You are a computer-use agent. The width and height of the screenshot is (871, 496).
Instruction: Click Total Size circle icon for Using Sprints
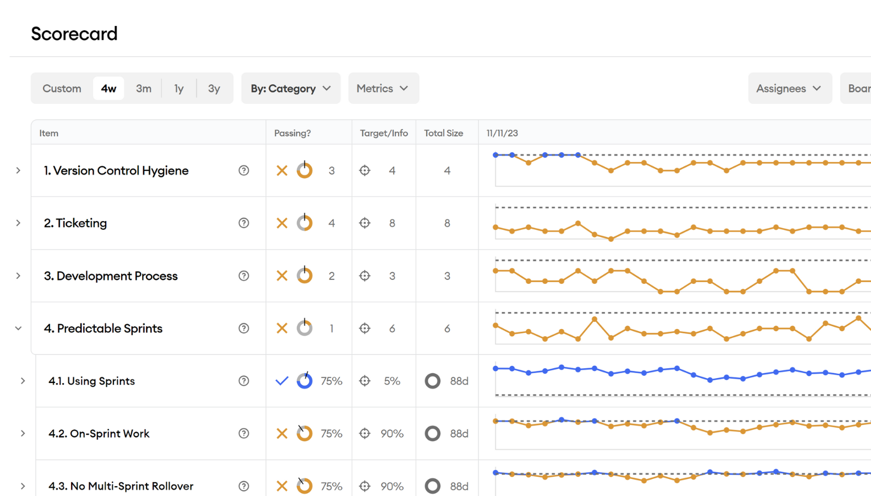click(x=433, y=381)
